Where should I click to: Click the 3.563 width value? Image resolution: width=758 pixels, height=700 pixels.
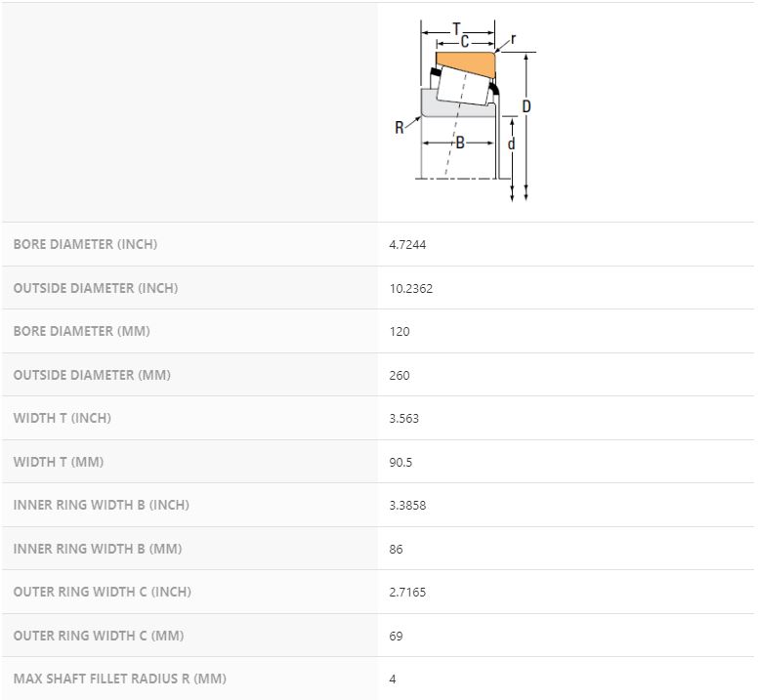[404, 419]
